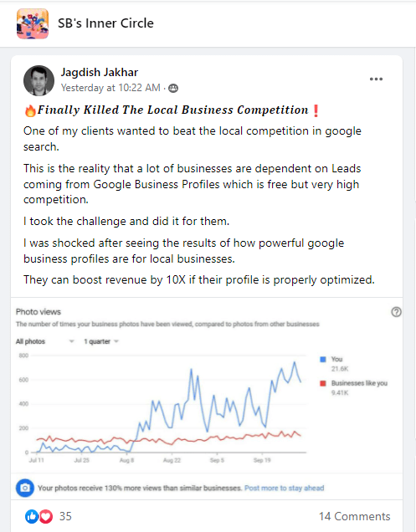Click the red Love reaction icon
Screen dimensions: 416x532
[x=46, y=516]
